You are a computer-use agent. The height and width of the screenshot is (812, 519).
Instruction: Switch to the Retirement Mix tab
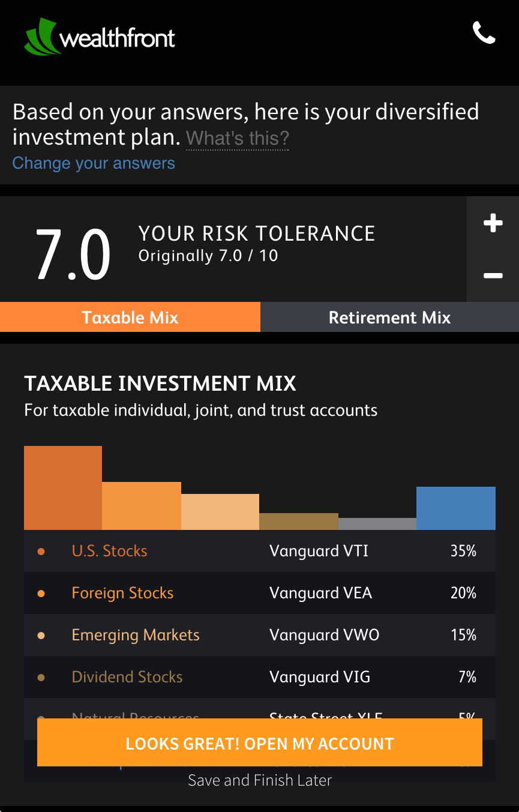[389, 317]
